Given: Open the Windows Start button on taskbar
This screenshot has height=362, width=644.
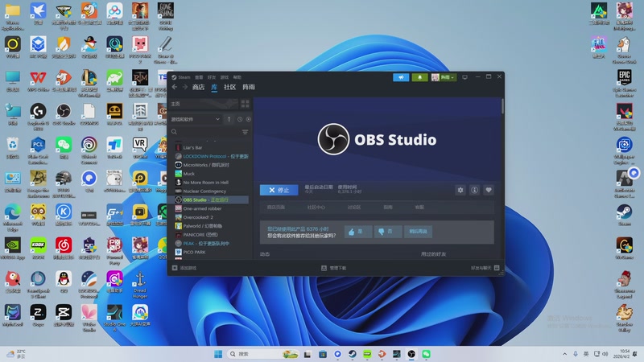Looking at the screenshot, I should pos(218,354).
